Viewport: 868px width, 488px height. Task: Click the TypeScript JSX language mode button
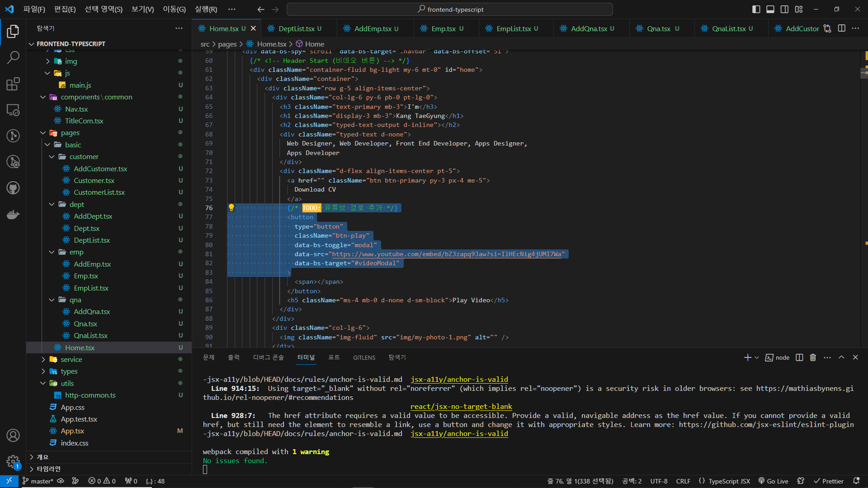tap(729, 481)
